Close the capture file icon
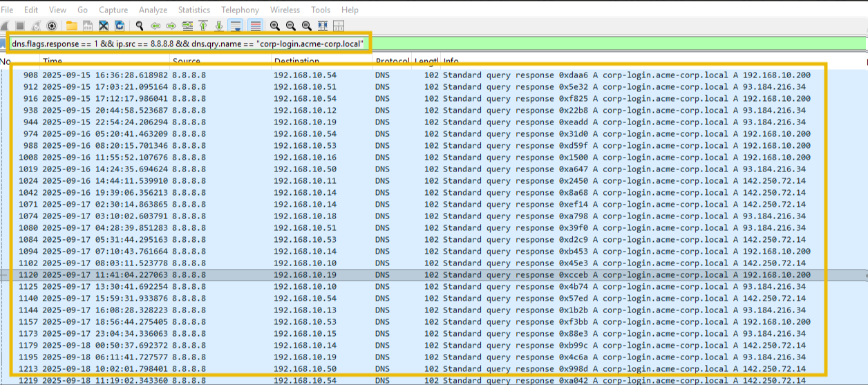 click(x=104, y=26)
